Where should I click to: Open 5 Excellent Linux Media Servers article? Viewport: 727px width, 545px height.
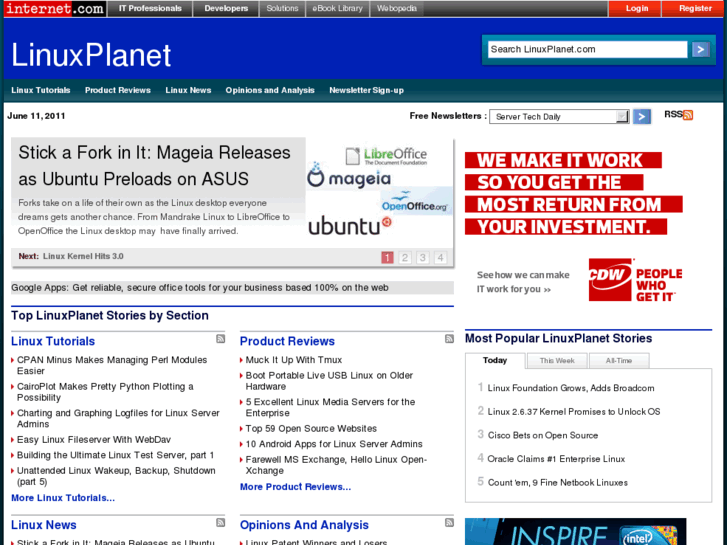(330, 407)
